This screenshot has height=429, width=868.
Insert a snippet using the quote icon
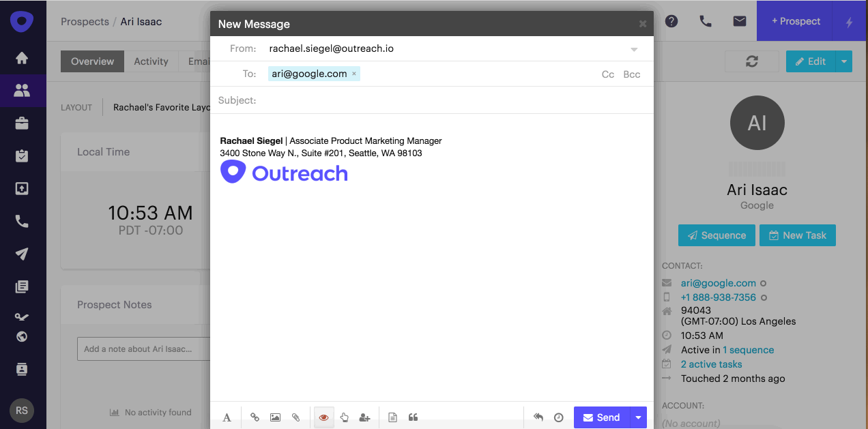[x=413, y=417]
